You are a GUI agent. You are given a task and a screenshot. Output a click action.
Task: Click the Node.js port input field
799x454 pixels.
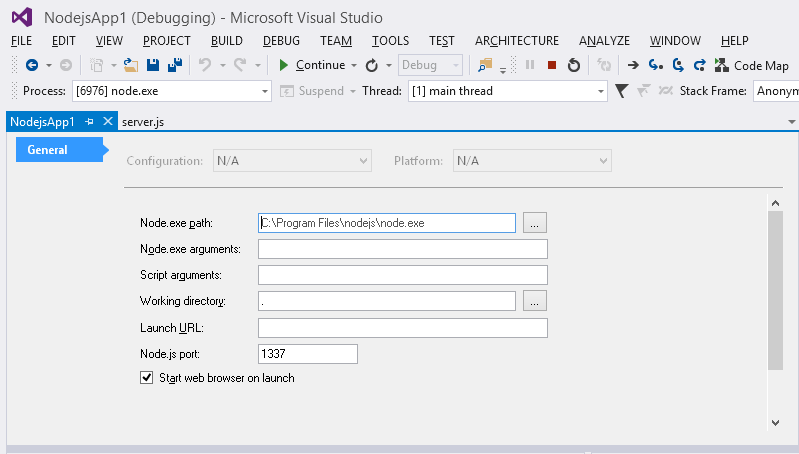coord(307,353)
